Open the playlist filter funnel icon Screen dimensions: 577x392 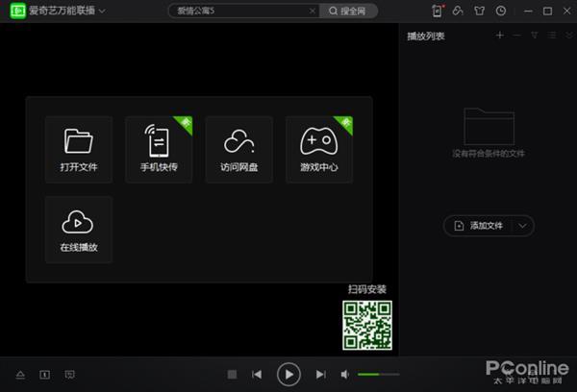click(x=535, y=36)
